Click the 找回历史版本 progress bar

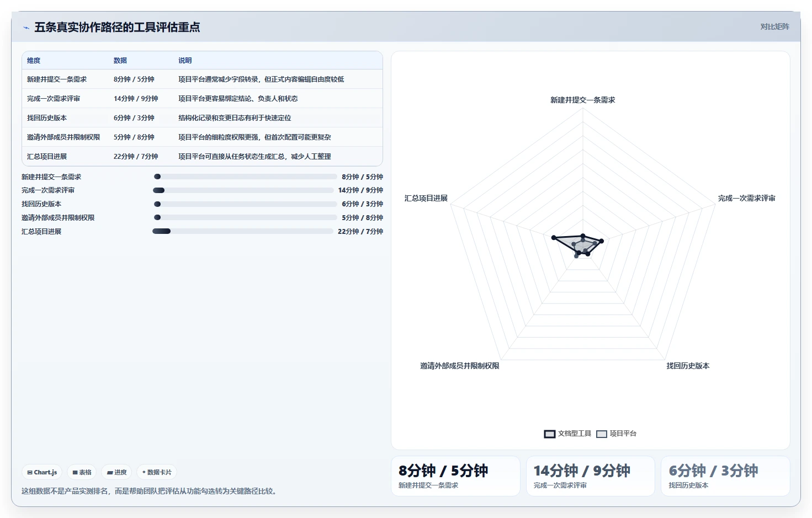(x=245, y=204)
